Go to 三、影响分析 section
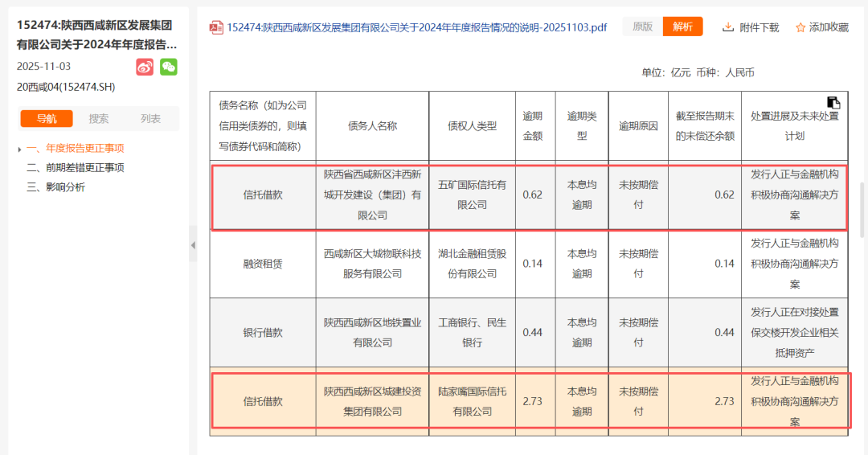The width and height of the screenshot is (868, 455). point(56,187)
